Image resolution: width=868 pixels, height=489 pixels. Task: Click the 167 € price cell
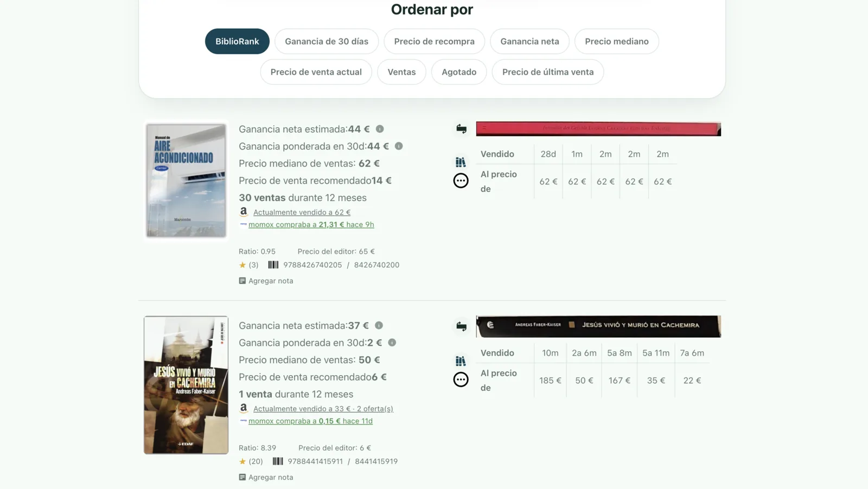coord(620,381)
